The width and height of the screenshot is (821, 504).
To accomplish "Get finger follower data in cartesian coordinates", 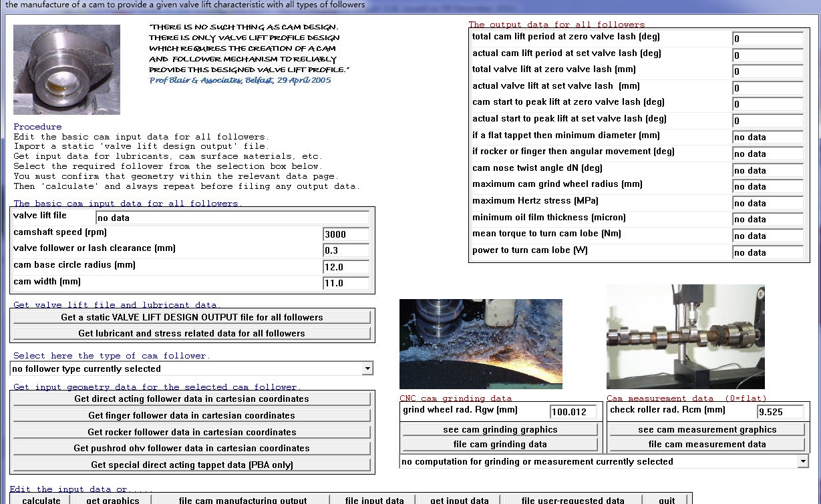I will click(x=192, y=415).
